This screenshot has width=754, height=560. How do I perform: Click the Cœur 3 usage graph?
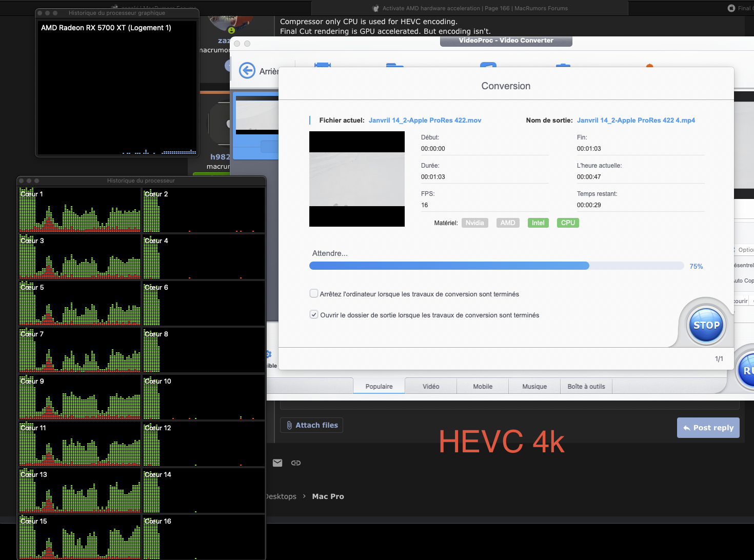(x=80, y=256)
